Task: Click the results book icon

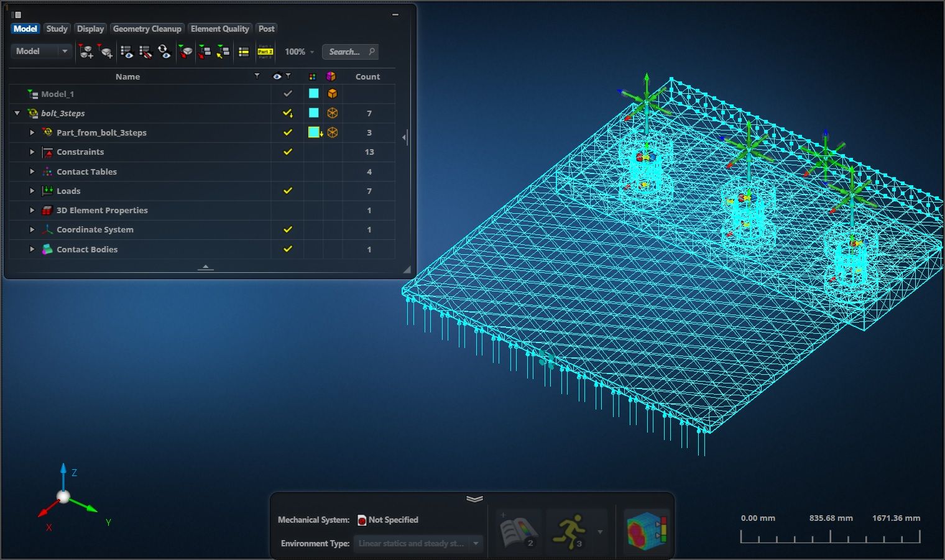Action: (x=519, y=531)
